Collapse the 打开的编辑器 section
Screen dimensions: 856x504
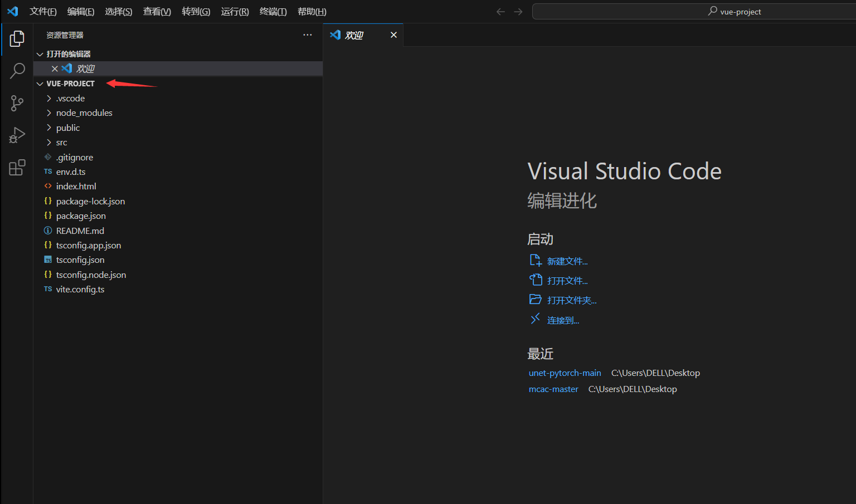click(40, 54)
